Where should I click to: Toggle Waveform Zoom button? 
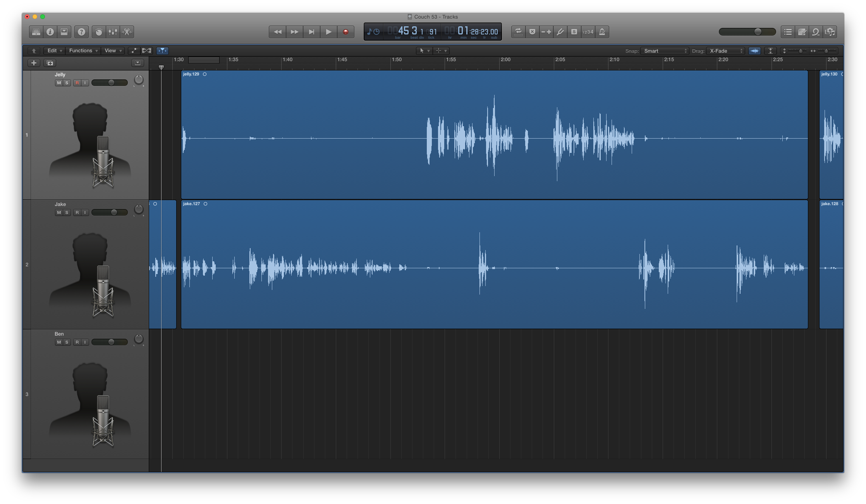pos(754,51)
